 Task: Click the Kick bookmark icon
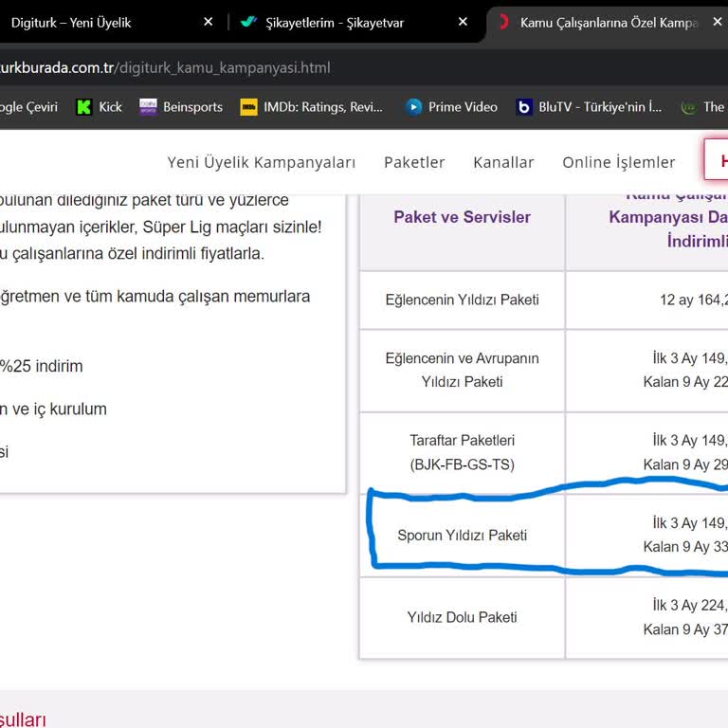click(84, 107)
